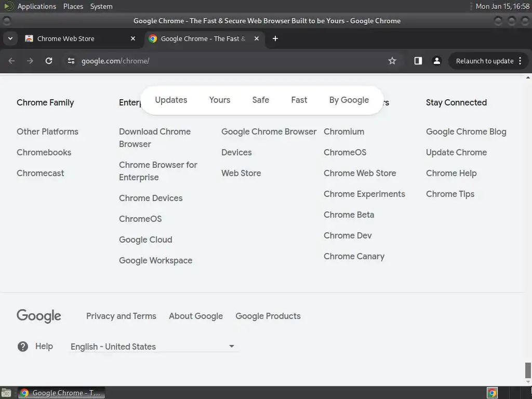Open the Applications menu
The height and width of the screenshot is (399, 532).
(x=37, y=6)
